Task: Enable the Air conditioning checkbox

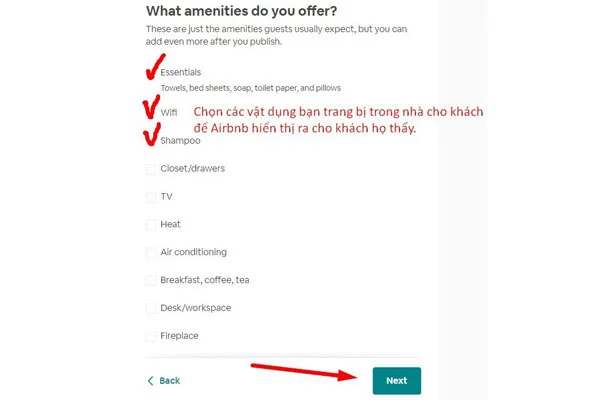Action: click(151, 252)
